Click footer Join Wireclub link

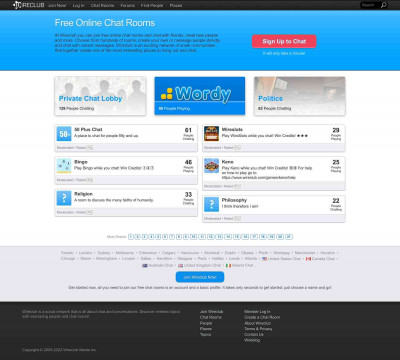(211, 312)
